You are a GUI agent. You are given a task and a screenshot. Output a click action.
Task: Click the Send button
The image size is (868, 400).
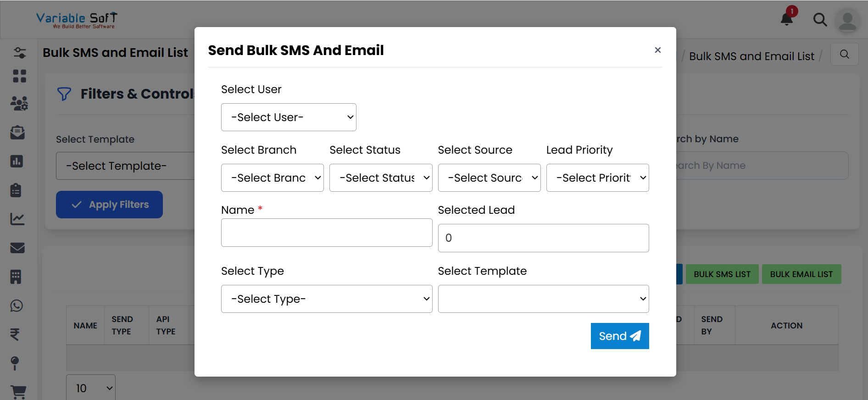click(619, 336)
